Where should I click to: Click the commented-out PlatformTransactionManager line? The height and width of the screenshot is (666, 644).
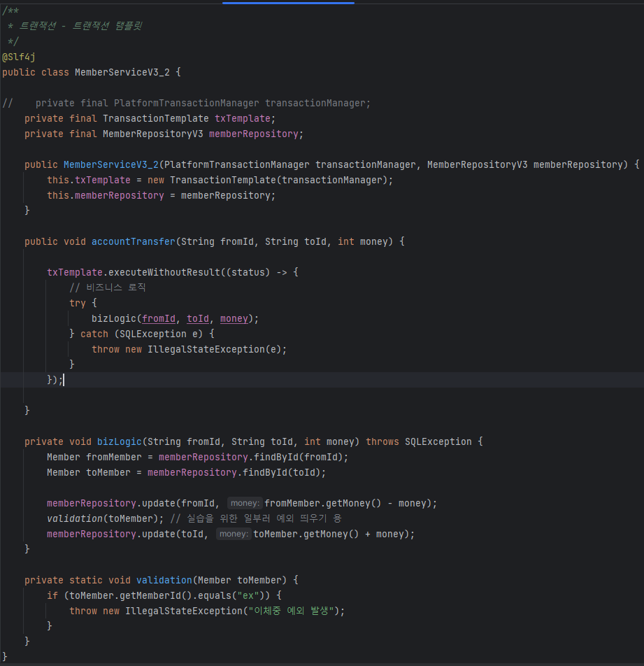pos(187,104)
